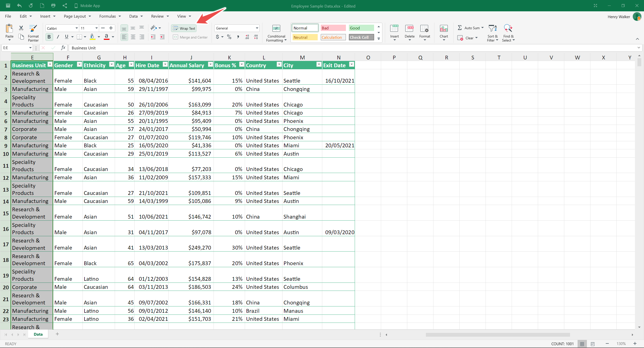Open the Formulas menu

coord(110,16)
